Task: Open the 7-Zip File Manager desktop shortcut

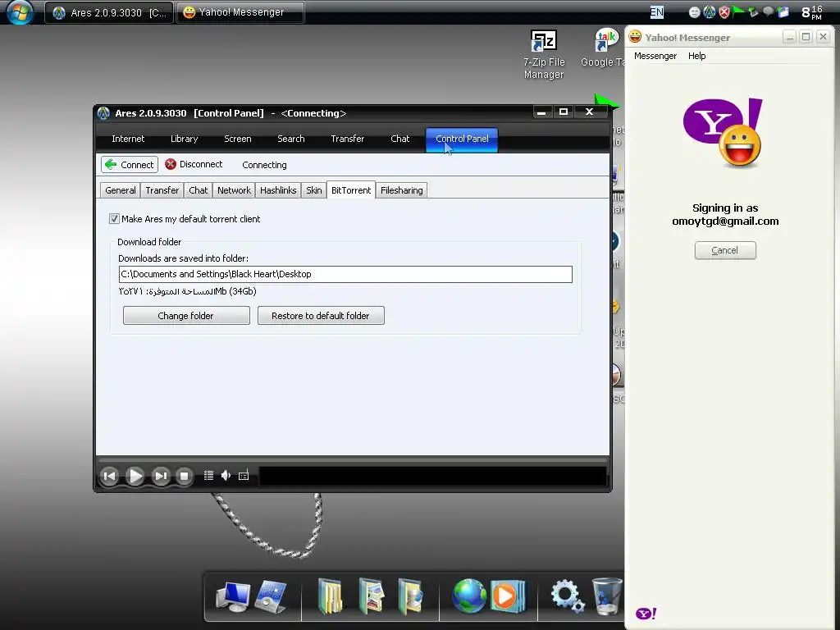Action: (x=544, y=55)
